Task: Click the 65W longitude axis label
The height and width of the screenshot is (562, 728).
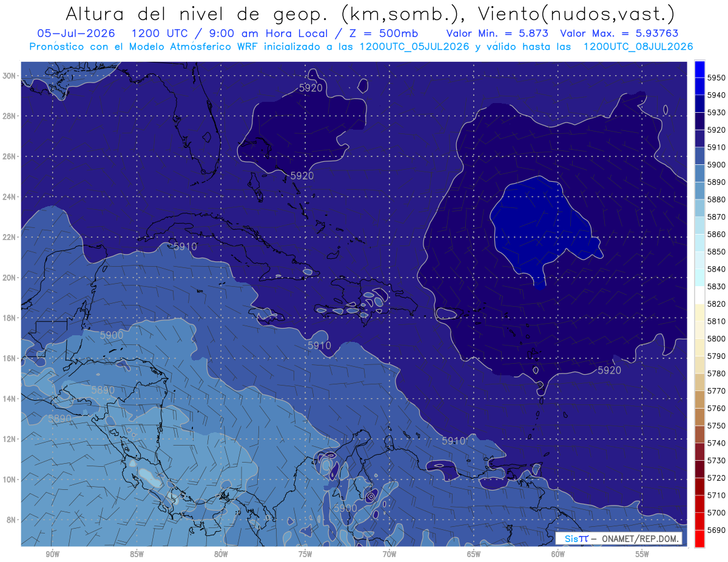Action: pyautogui.click(x=474, y=554)
